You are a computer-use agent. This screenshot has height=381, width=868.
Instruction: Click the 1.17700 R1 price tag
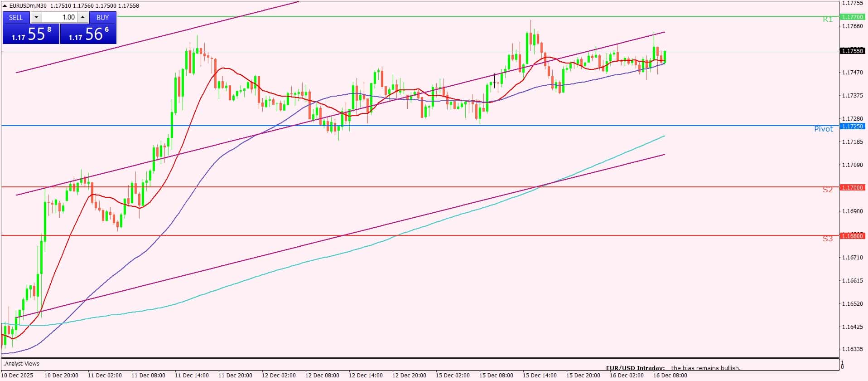(852, 17)
